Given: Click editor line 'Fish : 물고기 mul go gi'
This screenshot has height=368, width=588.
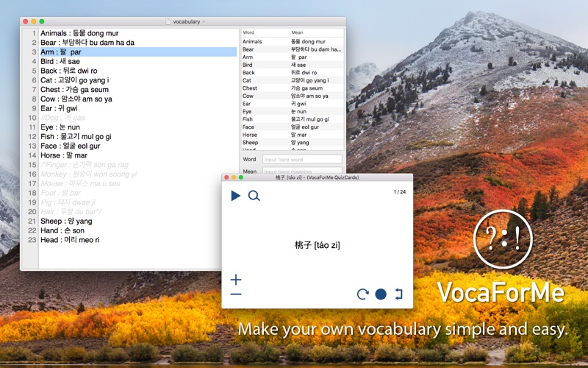Looking at the screenshot, I should click(76, 136).
